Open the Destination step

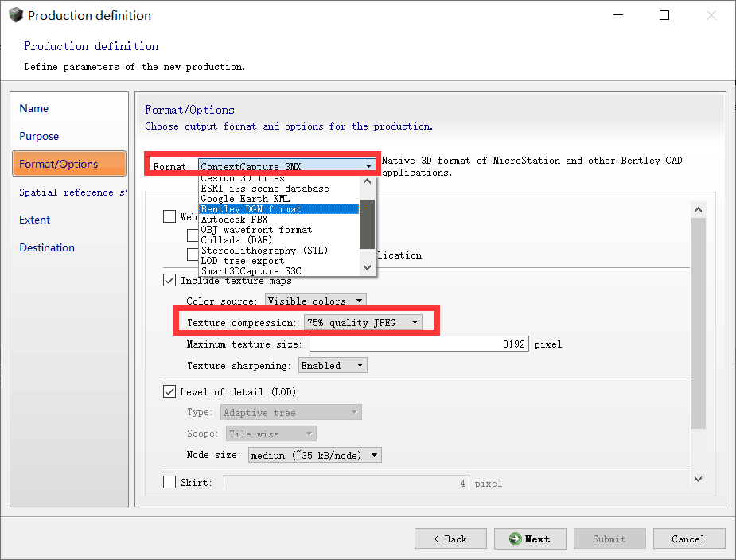point(47,247)
